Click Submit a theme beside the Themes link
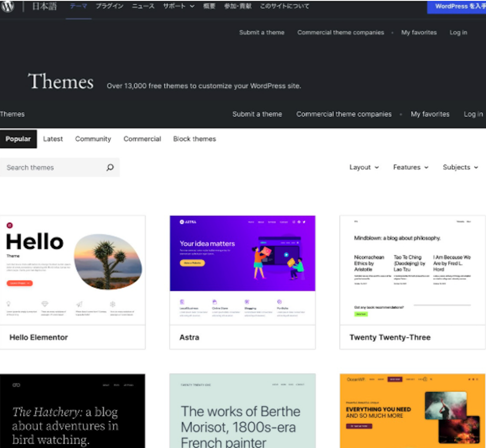The width and height of the screenshot is (486, 448). pyautogui.click(x=257, y=114)
